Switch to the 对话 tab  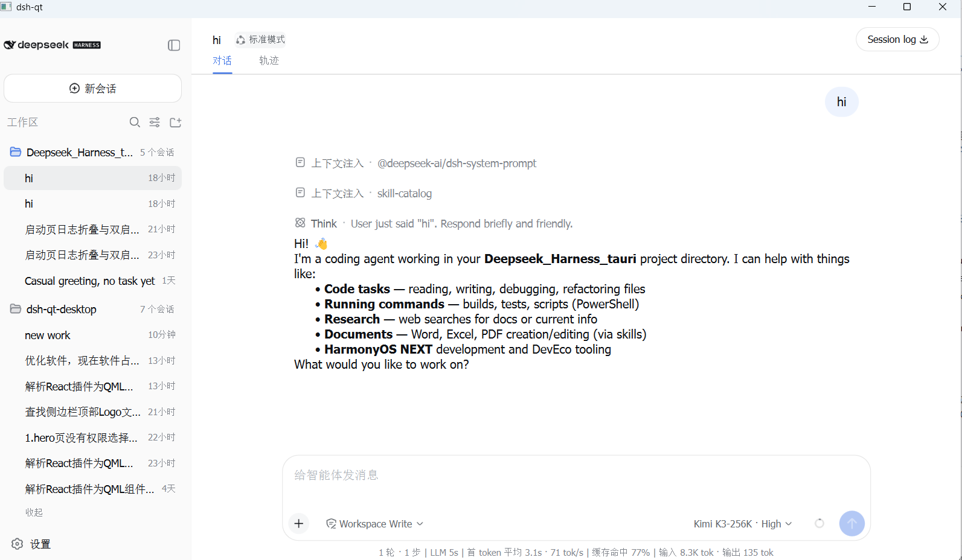click(222, 60)
